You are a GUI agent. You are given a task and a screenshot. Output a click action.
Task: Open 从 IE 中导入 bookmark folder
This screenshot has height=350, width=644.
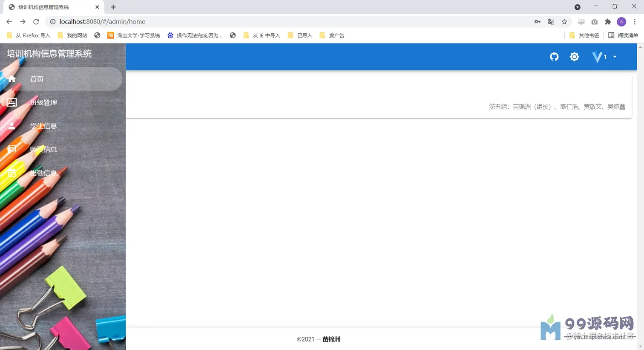262,35
